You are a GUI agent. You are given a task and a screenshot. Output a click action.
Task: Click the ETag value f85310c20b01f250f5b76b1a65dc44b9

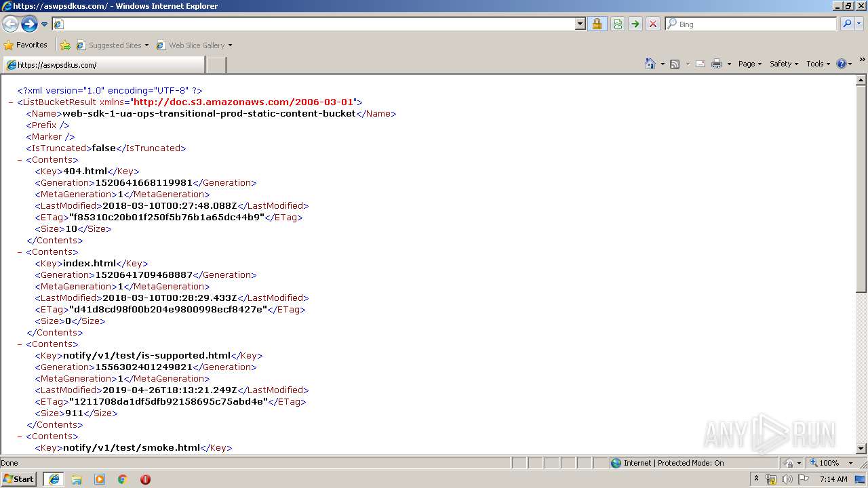pyautogui.click(x=167, y=218)
